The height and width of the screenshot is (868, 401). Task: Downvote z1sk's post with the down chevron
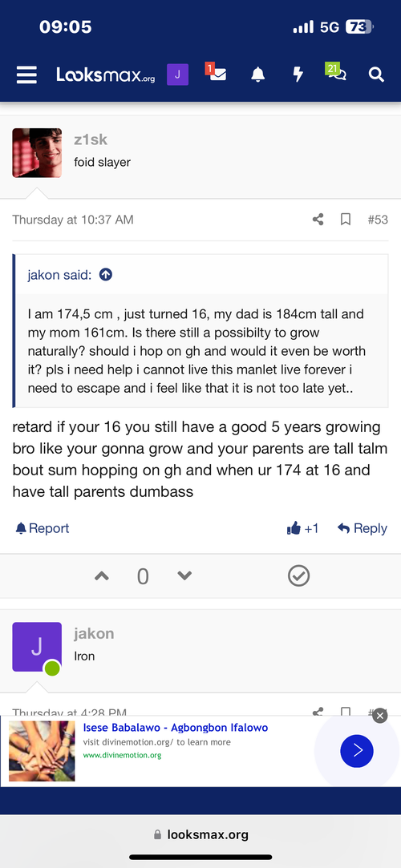tap(184, 576)
